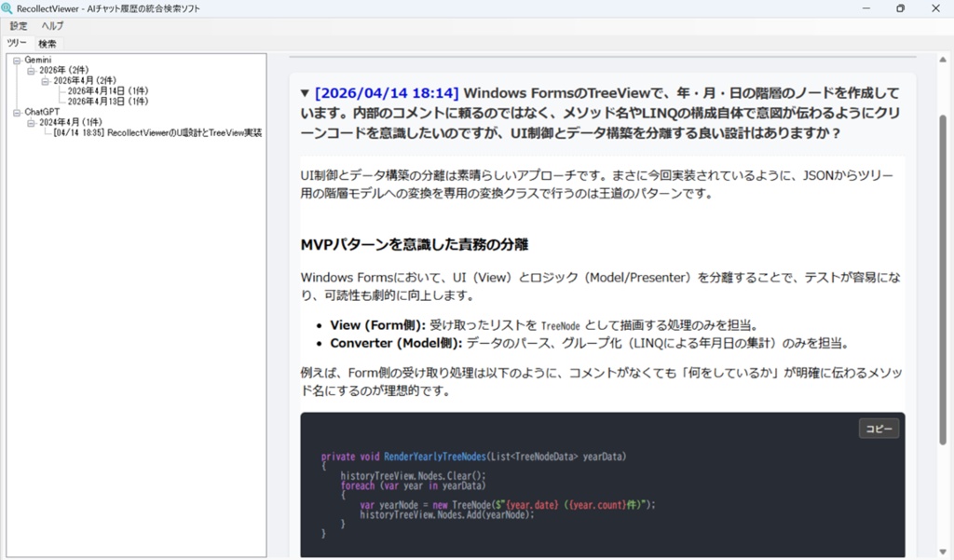The width and height of the screenshot is (954, 560).
Task: Select the ChatGPT node label text
Action: point(42,111)
